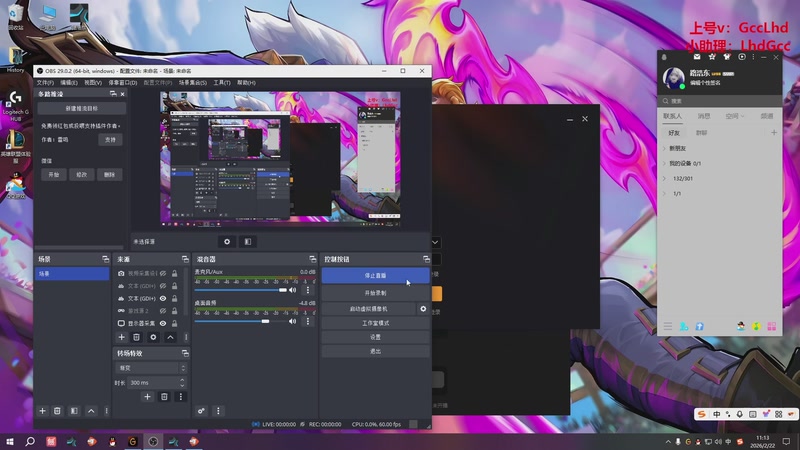Undock the Scenes panel
This screenshot has height=450, width=800.
(105, 259)
